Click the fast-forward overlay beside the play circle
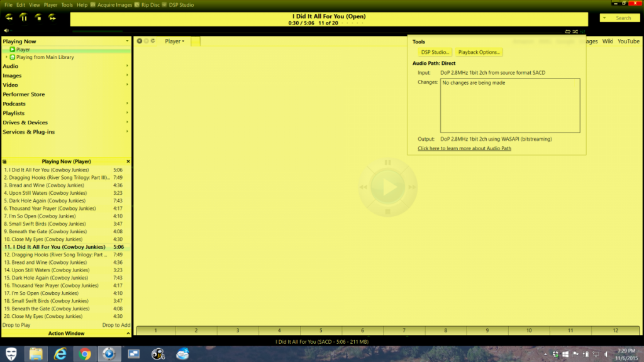Viewport: 644px width, 362px height. [413, 187]
